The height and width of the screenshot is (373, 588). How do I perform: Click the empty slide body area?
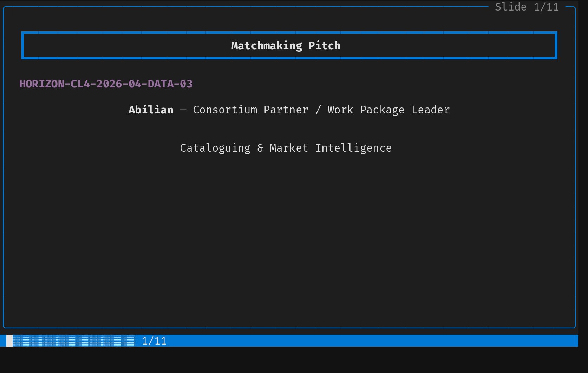pyautogui.click(x=288, y=239)
